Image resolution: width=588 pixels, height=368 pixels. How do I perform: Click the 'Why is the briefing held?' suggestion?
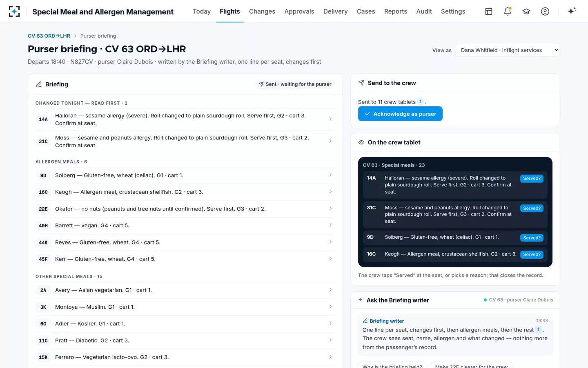pos(392,365)
